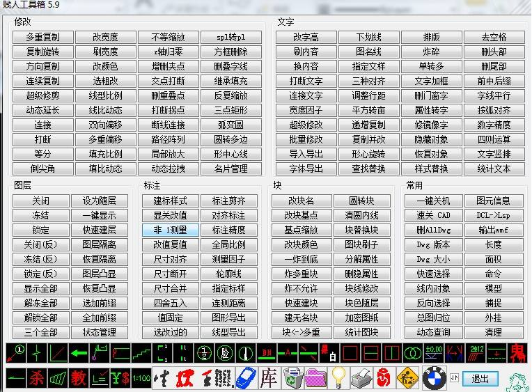Click the light bulb icon

pyautogui.click(x=338, y=378)
